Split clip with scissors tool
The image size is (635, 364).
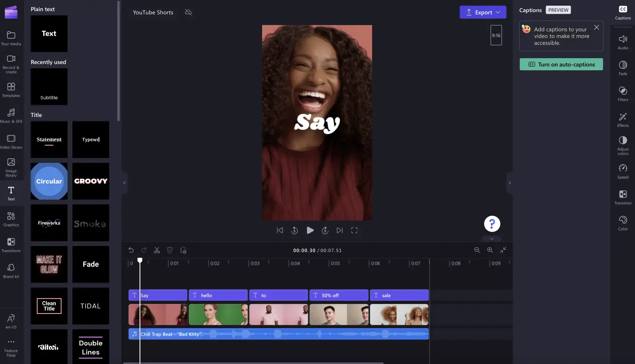[157, 250]
